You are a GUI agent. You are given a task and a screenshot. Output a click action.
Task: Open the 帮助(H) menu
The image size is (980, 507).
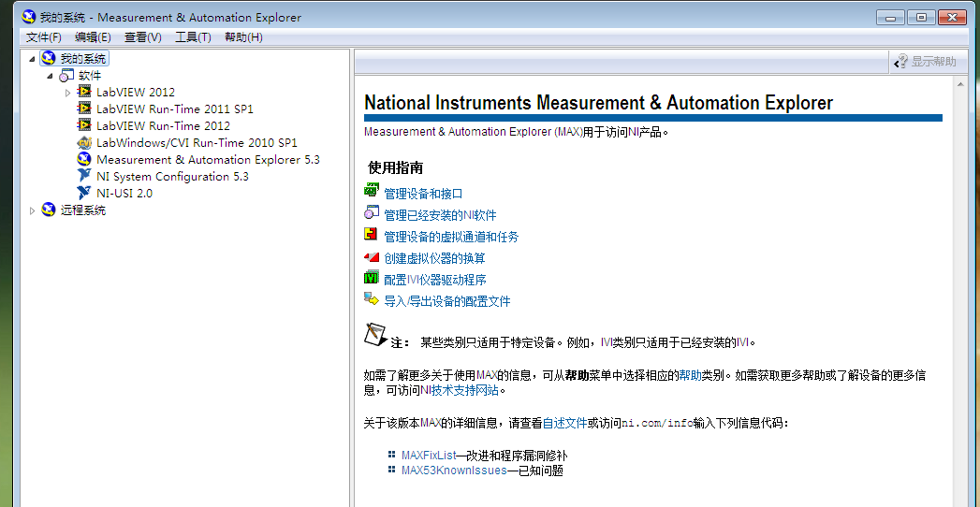point(243,37)
